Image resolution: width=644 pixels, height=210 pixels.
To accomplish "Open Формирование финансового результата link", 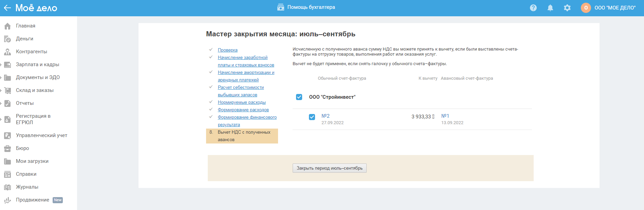I will tap(247, 121).
